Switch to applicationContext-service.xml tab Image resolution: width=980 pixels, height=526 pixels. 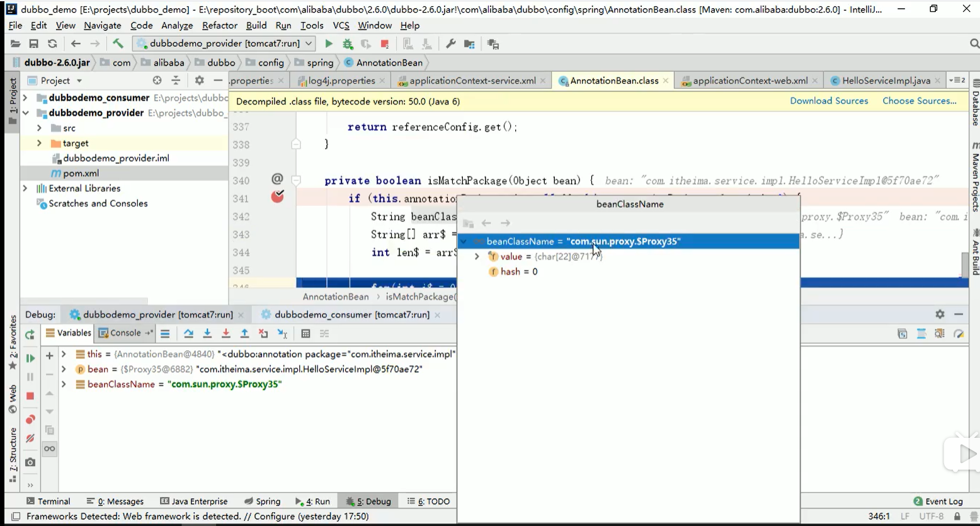pyautogui.click(x=472, y=81)
